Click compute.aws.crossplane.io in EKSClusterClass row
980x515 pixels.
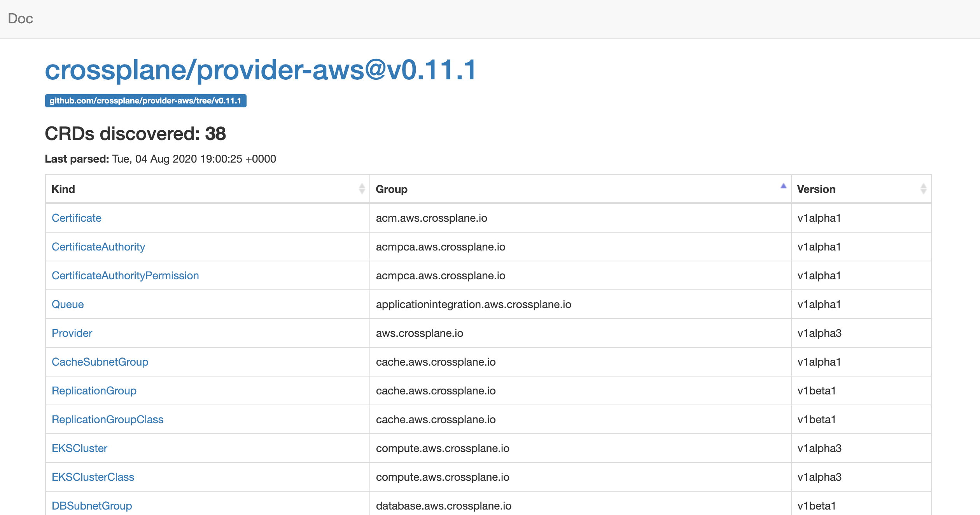(x=443, y=477)
